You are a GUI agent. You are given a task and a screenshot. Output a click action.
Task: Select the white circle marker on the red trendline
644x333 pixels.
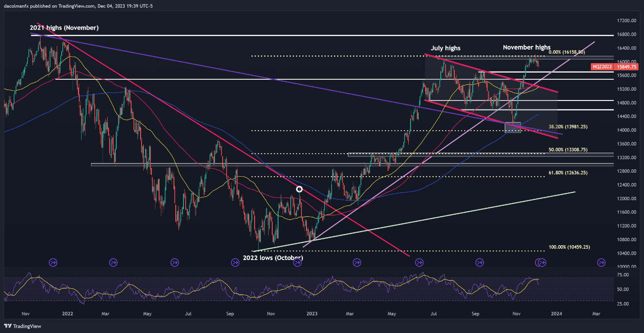click(299, 189)
